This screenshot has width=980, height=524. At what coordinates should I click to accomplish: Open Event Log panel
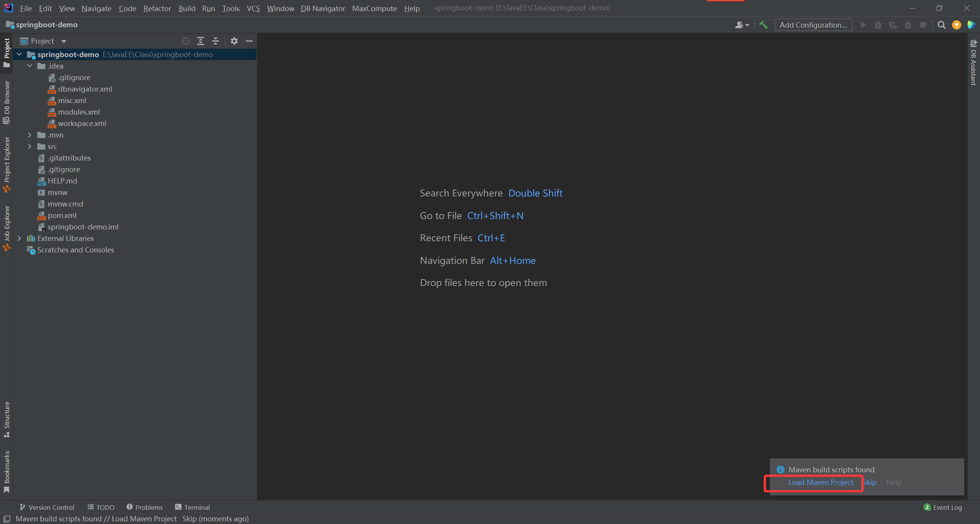943,507
